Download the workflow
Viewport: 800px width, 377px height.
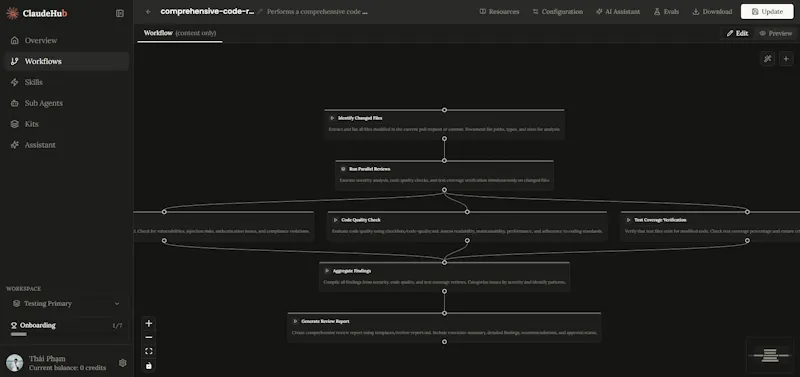[712, 12]
